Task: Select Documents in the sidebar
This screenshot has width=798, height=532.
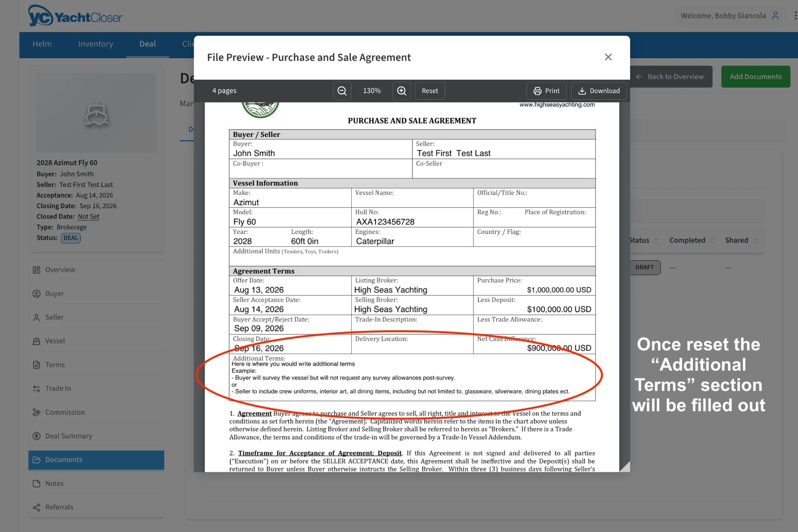Action: (96, 460)
